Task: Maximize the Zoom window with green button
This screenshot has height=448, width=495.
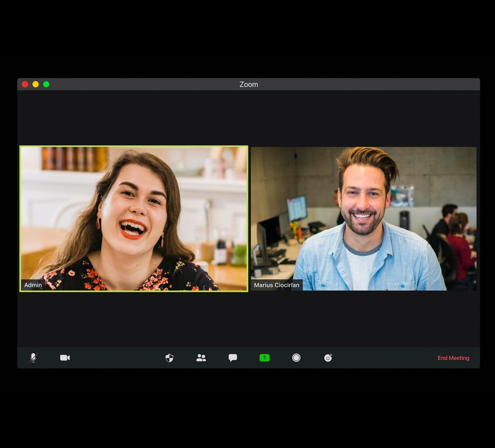Action: pyautogui.click(x=46, y=84)
